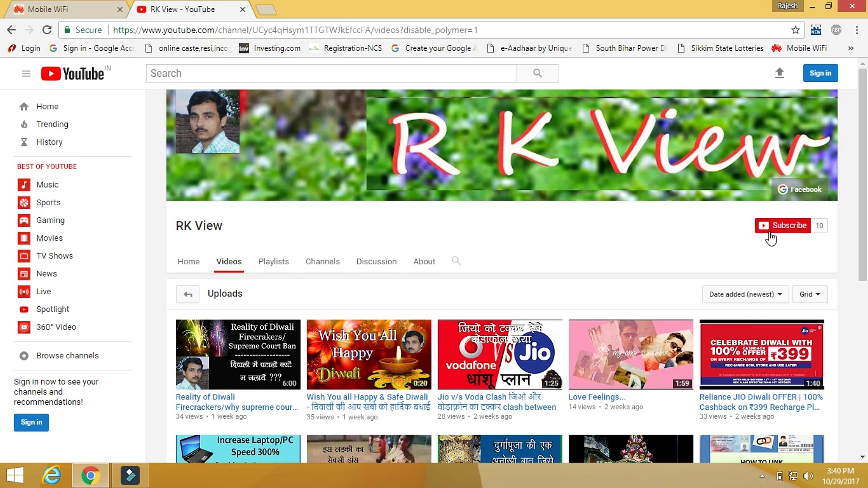The image size is (868, 488).
Task: Bookmark page with star icon
Action: pos(796,30)
